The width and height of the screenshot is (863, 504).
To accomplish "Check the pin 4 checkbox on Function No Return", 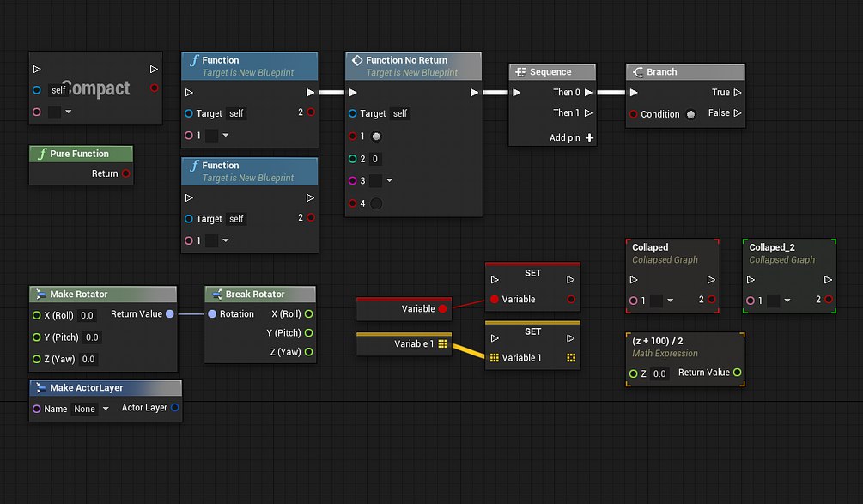I will point(376,203).
